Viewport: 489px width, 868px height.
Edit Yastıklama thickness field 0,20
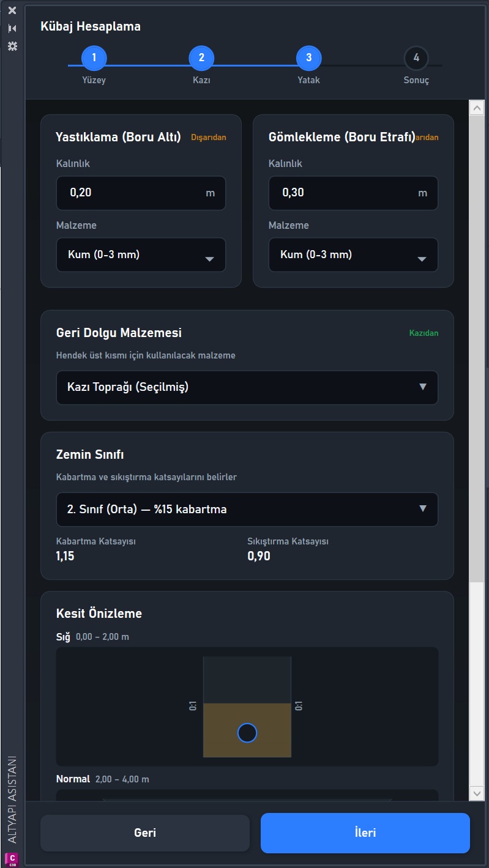(141, 193)
